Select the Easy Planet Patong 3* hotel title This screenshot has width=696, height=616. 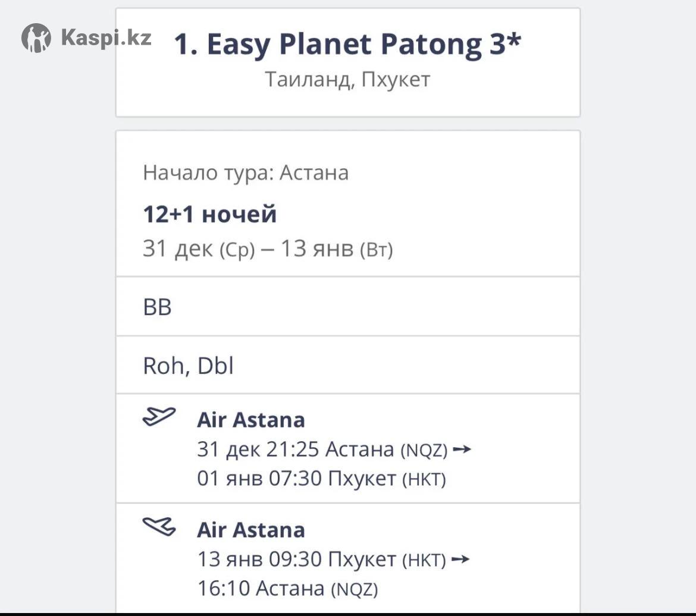347,45
